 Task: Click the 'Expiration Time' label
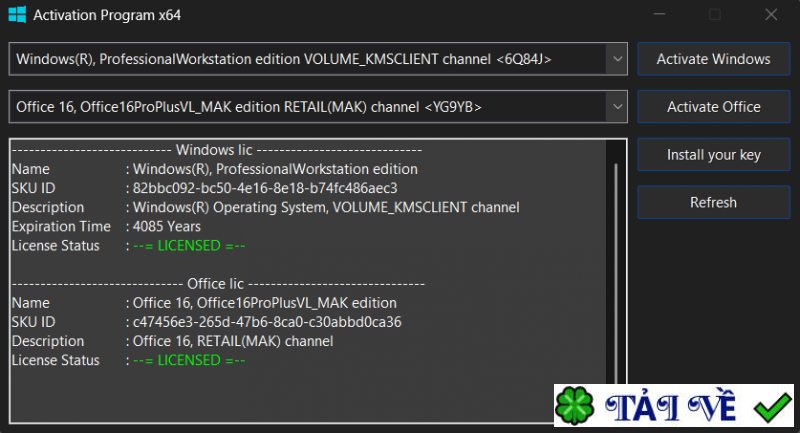click(61, 226)
